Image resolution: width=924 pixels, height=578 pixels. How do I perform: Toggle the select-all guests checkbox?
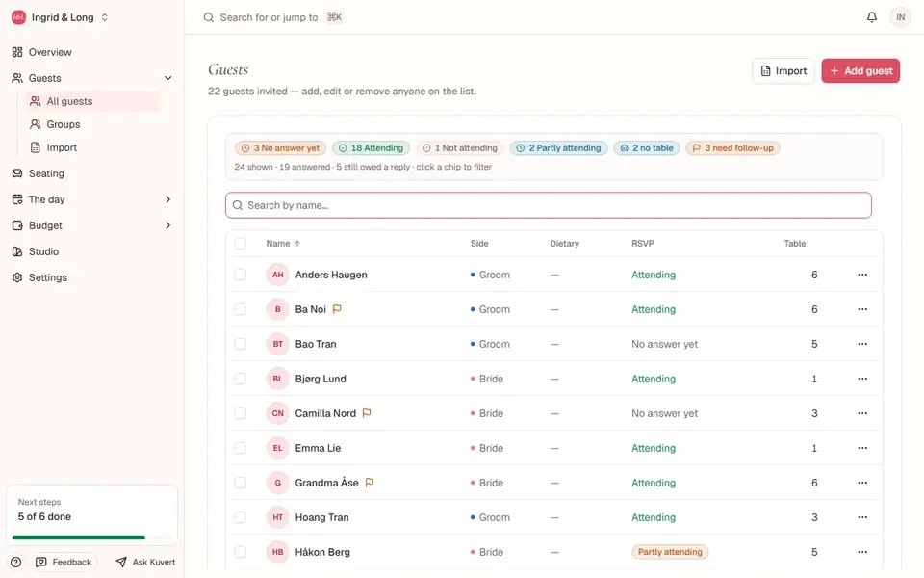point(241,244)
